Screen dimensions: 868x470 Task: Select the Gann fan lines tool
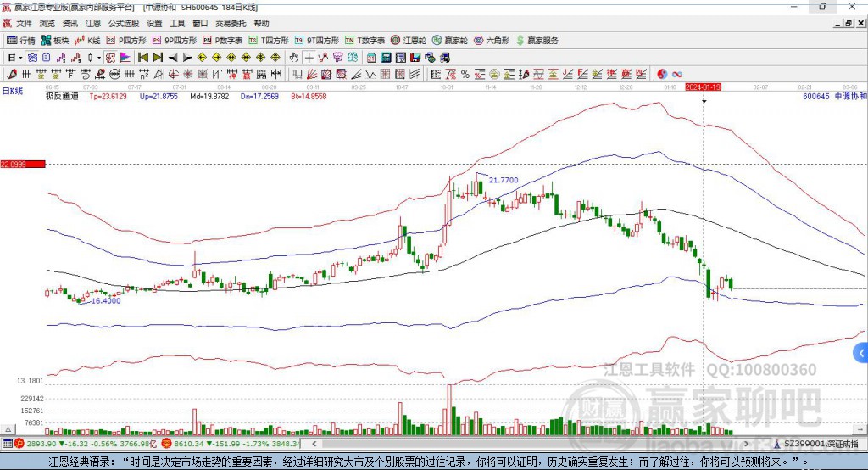[312, 74]
